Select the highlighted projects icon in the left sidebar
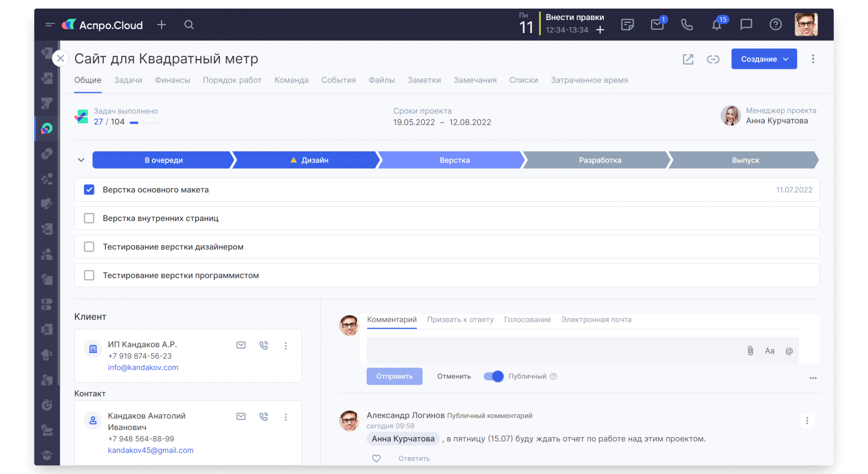 pos(47,129)
